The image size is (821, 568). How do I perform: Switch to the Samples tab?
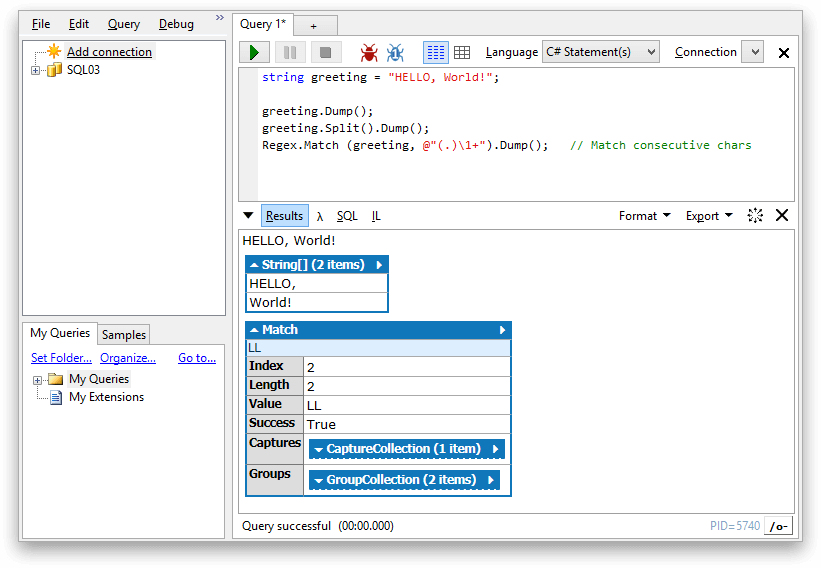click(x=124, y=335)
